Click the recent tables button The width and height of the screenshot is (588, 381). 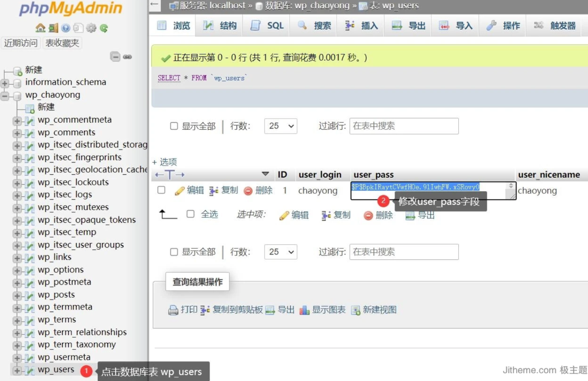[21, 43]
